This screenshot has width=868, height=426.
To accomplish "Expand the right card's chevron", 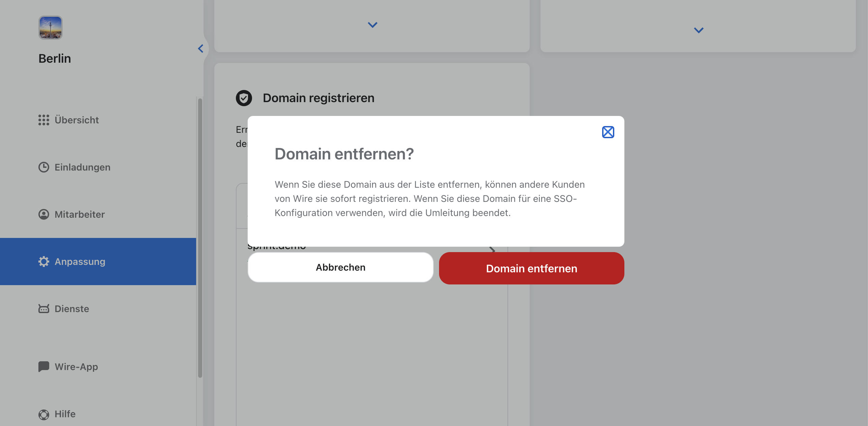I will [699, 30].
